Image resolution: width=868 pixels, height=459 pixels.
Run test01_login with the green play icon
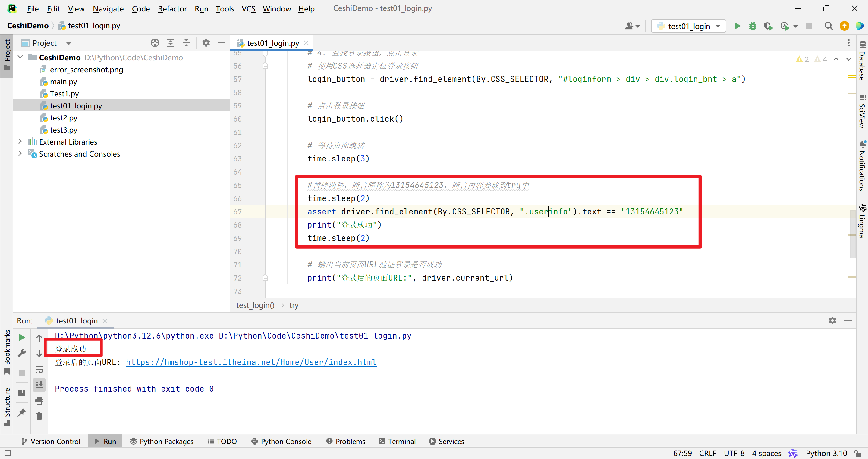[737, 26]
